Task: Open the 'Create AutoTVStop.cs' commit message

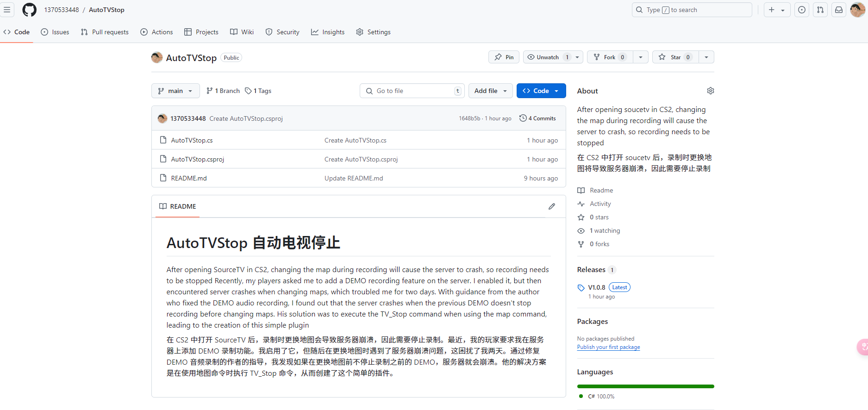Action: click(355, 140)
